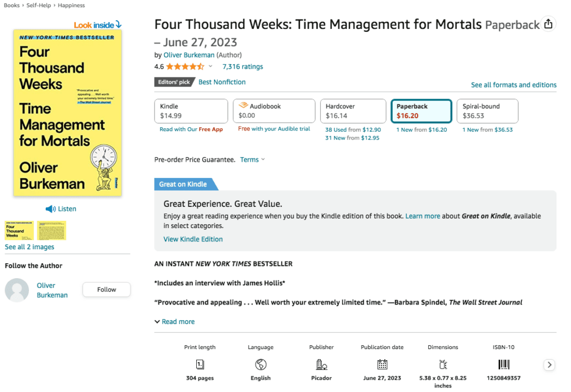Play the Listen audio sample speaker icon
The width and height of the screenshot is (571, 392).
click(x=51, y=209)
